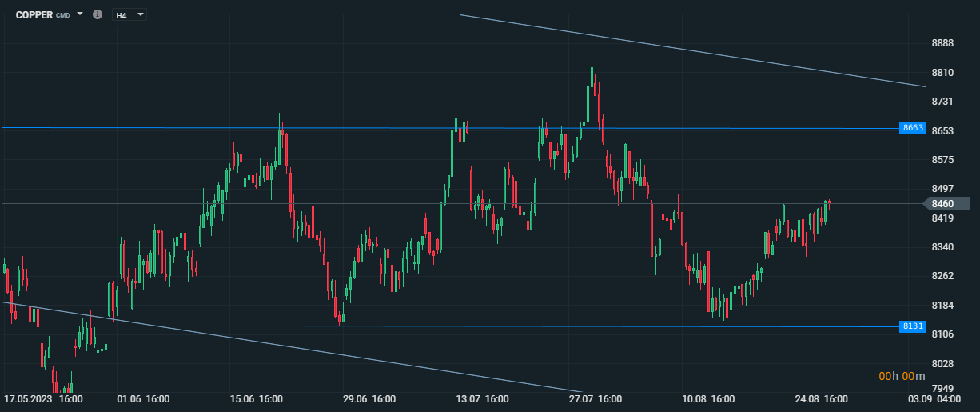The image size is (980, 412).
Task: Click the 27.07 16:00 time label
Action: [596, 398]
